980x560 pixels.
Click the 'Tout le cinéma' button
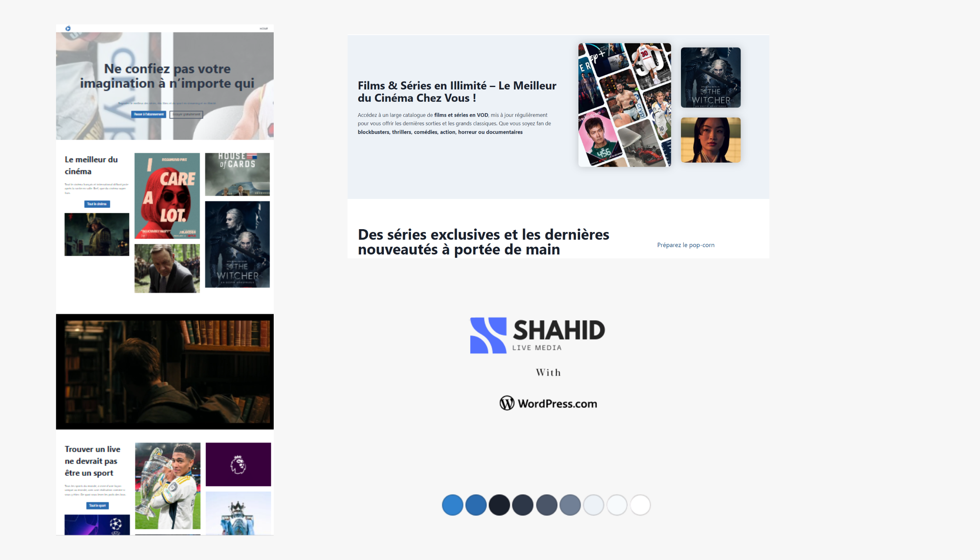click(x=97, y=204)
